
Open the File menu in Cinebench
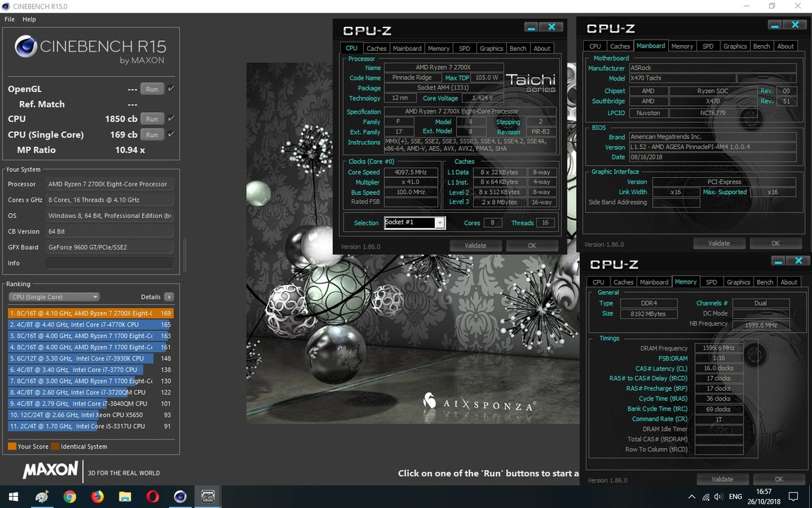pos(9,19)
